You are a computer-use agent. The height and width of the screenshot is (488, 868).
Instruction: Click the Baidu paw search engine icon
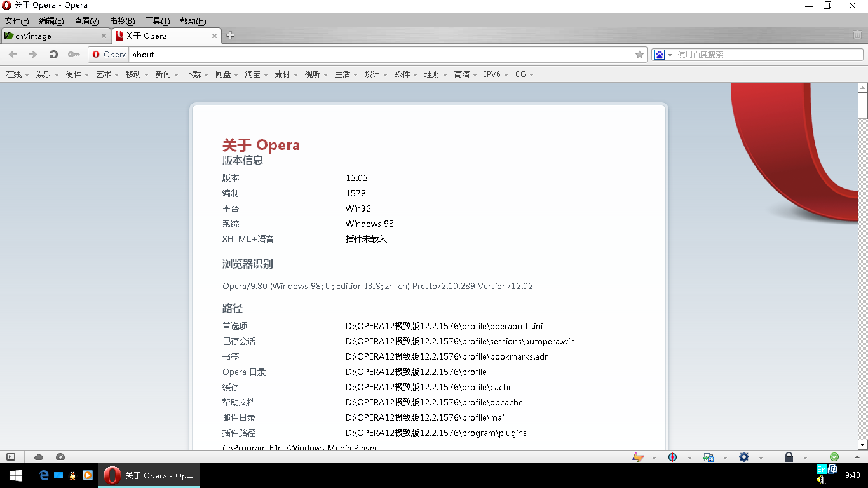pyautogui.click(x=660, y=55)
